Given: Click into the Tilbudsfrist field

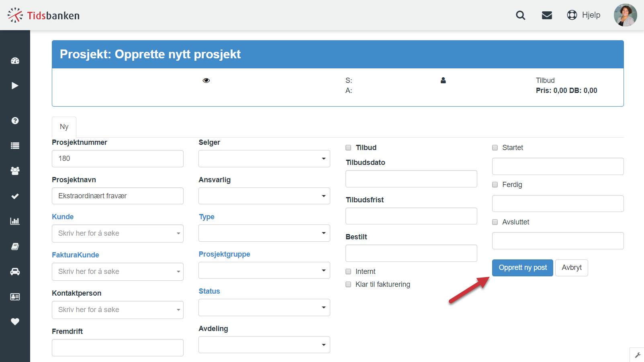Looking at the screenshot, I should click(x=411, y=216).
